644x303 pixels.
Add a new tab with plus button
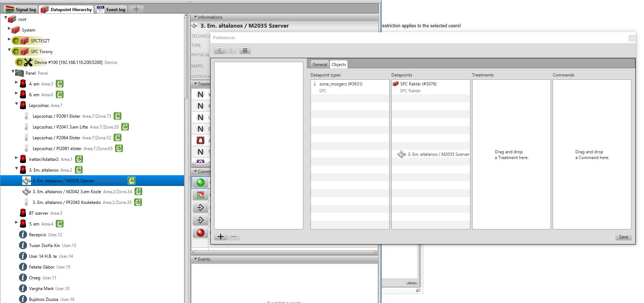136,9
